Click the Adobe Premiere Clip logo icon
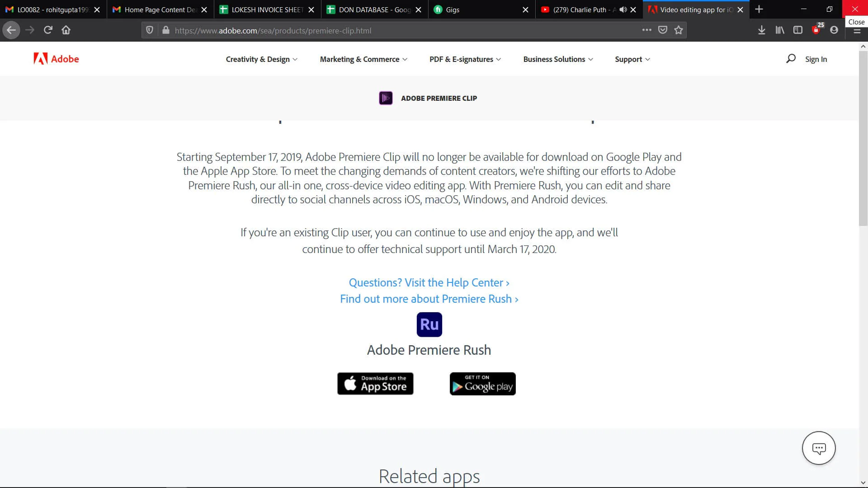This screenshot has width=868, height=488. pyautogui.click(x=387, y=98)
